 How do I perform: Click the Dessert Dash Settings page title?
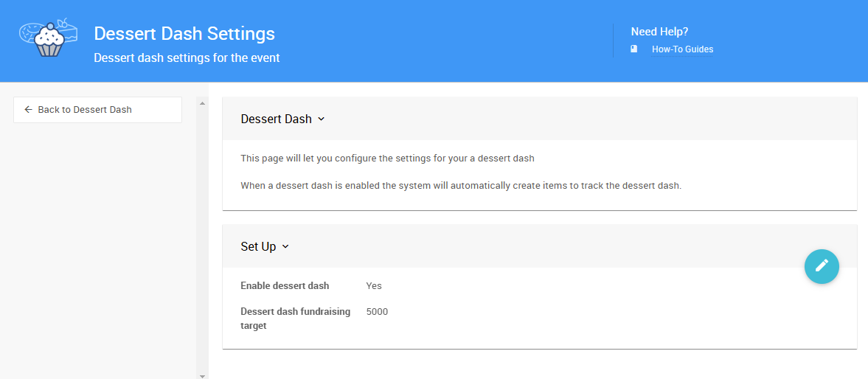[184, 34]
